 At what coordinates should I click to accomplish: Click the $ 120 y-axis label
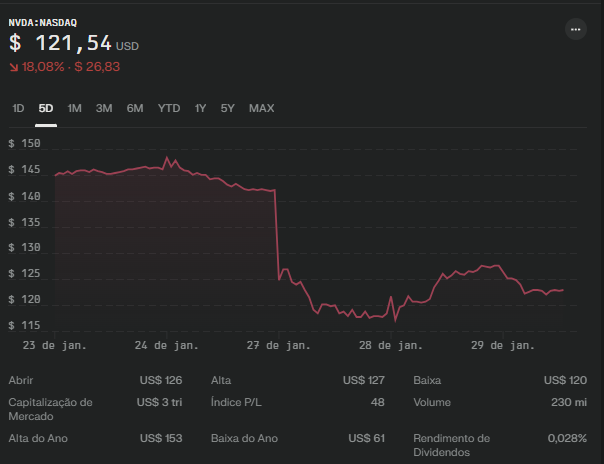(24, 300)
